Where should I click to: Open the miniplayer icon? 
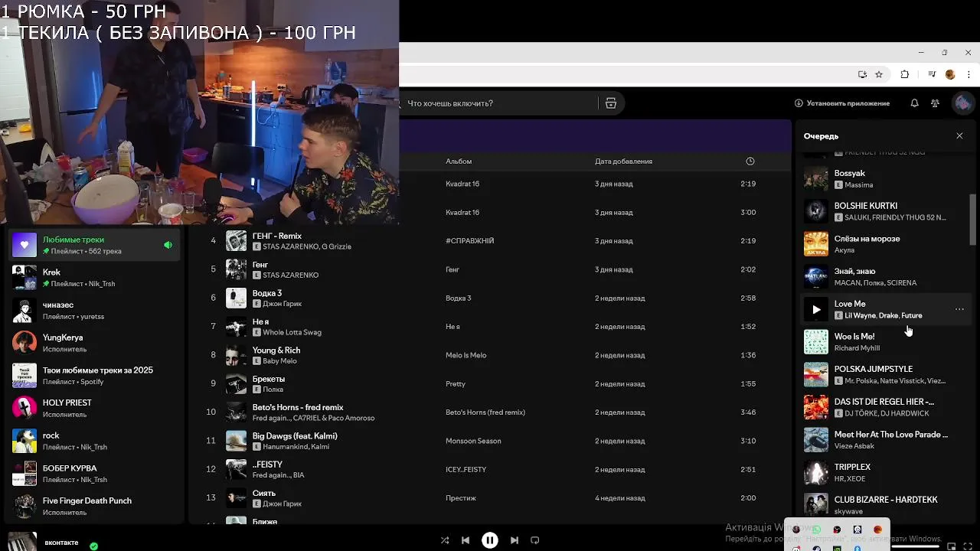click(952, 546)
